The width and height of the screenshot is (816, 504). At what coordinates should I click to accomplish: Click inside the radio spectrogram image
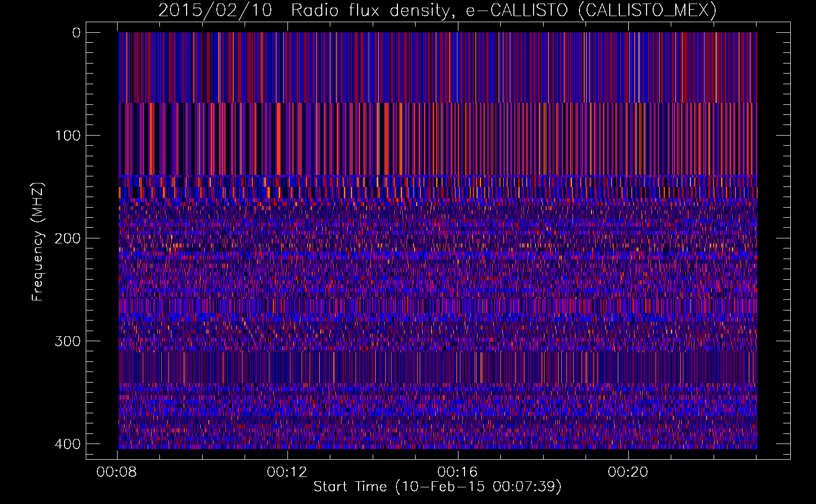pos(438,240)
